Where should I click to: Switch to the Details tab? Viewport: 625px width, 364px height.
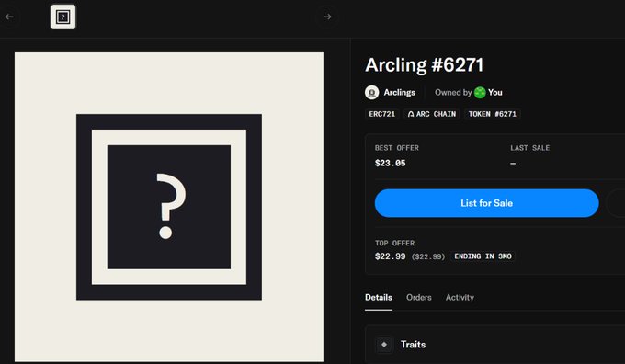click(x=379, y=298)
